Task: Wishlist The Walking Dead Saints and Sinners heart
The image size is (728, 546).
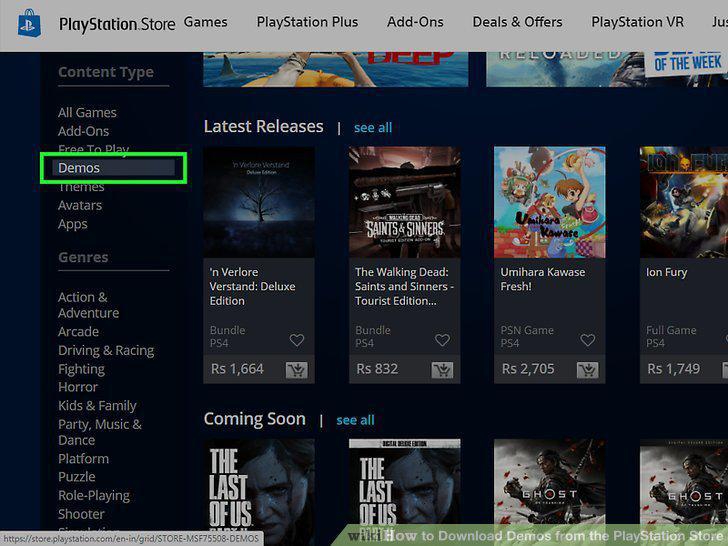Action: click(442, 340)
